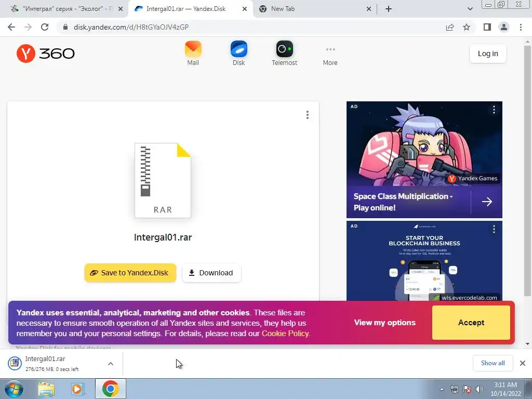The image size is (532, 399).
Task: Share this page icon in address bar
Action: pos(450,27)
